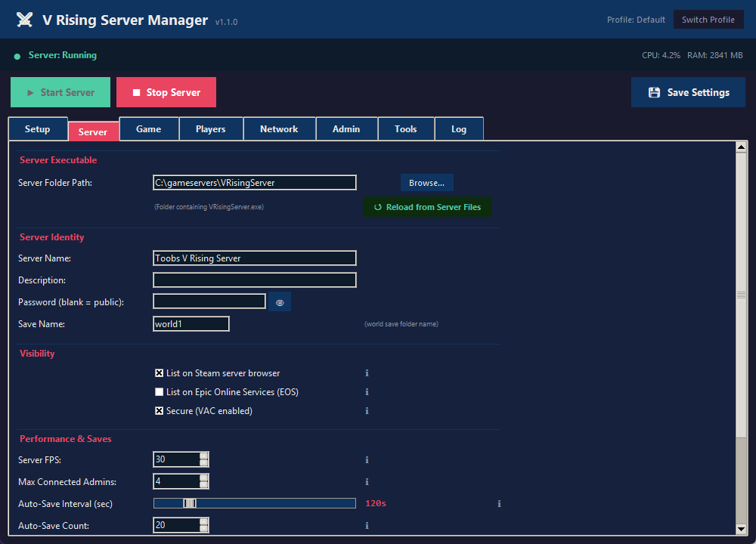Toggle List on Steam server browser
This screenshot has width=756, height=544.
point(159,373)
